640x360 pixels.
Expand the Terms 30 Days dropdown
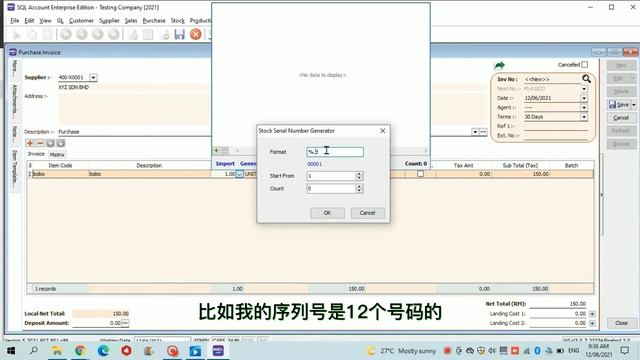pyautogui.click(x=584, y=117)
